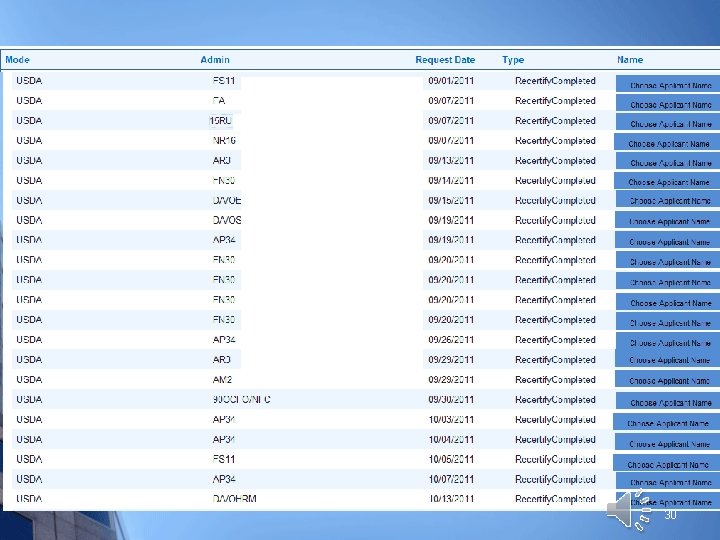Select the DA/OS admin cell
This screenshot has width=720, height=540.
tap(227, 220)
